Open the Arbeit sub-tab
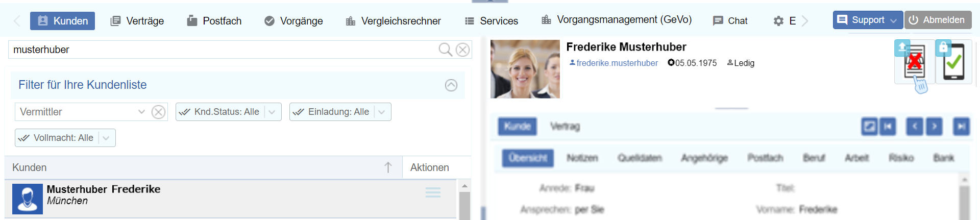 856,158
